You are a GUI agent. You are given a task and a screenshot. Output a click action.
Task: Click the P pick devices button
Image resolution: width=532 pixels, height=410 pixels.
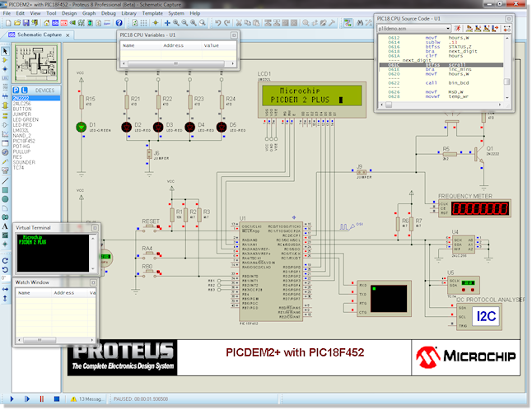click(x=16, y=91)
